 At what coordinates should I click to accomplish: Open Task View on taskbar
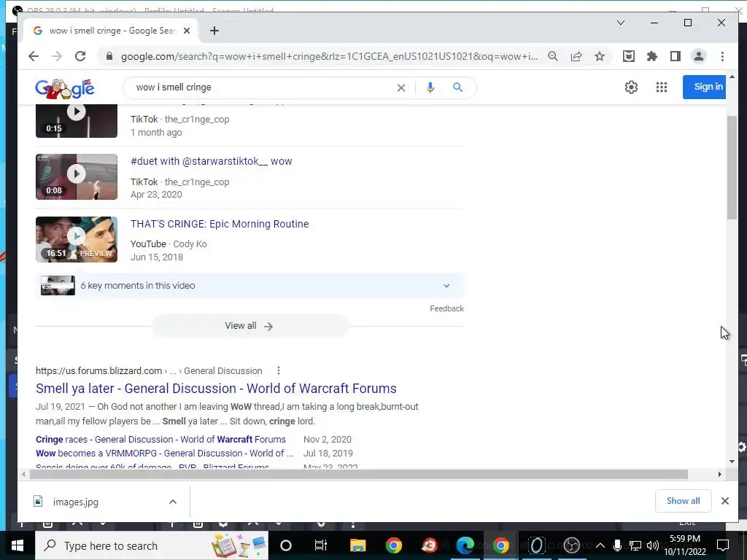click(321, 545)
